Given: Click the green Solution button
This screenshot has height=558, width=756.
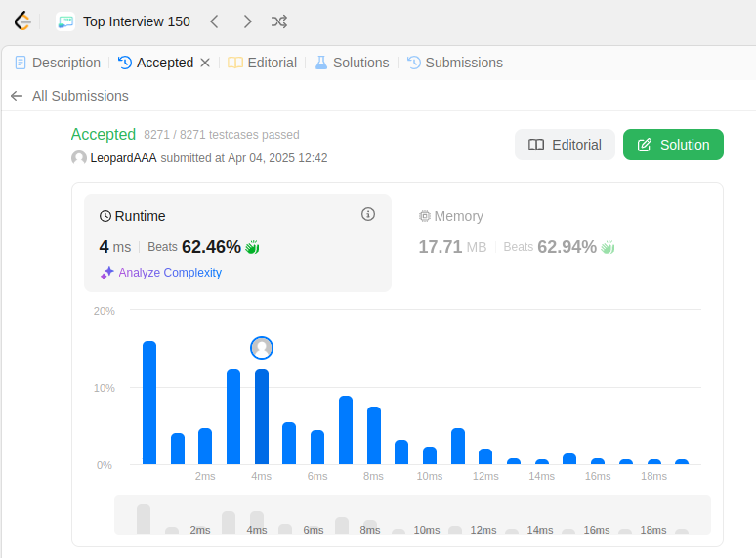Looking at the screenshot, I should tap(673, 145).
